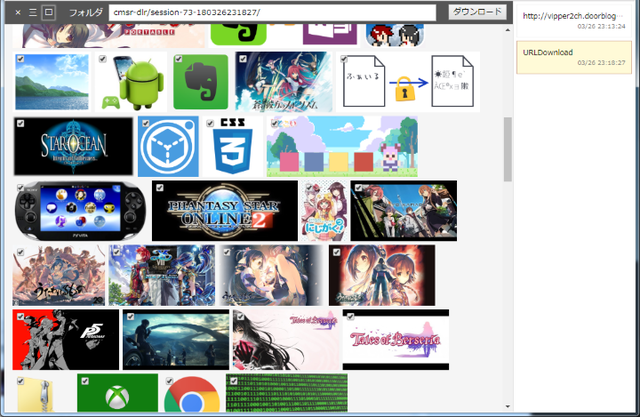Uncheck the Android robot image checkbox
Screen dimensions: 640x417
103,59
